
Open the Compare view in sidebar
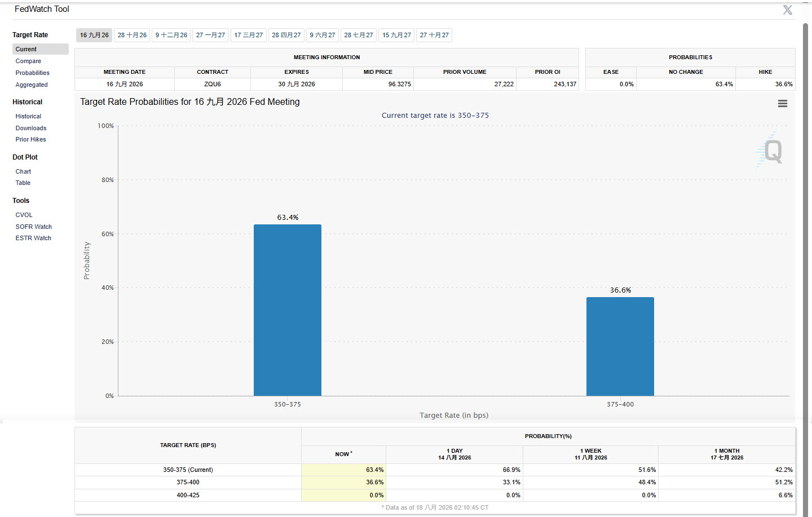(x=28, y=61)
